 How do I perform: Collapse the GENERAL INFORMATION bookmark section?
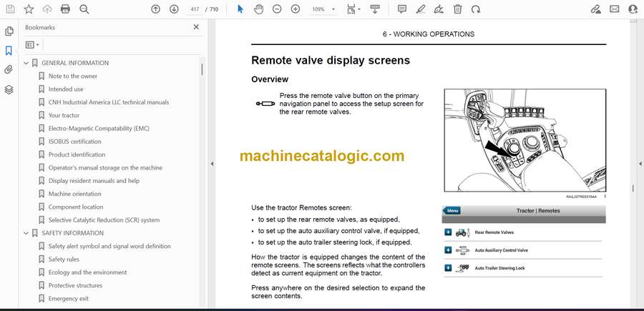click(26, 63)
